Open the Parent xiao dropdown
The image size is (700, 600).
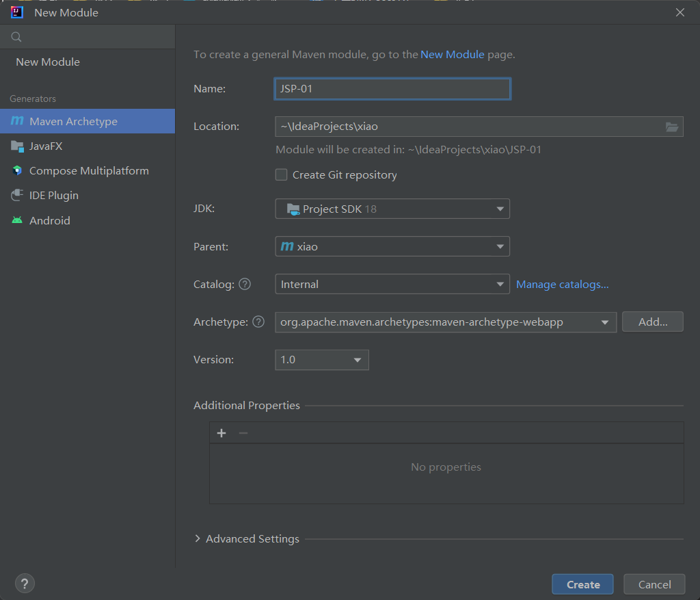click(392, 246)
